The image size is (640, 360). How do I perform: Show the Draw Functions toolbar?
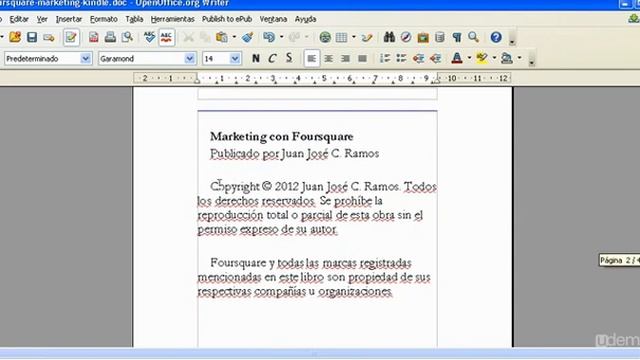pyautogui.click(x=367, y=37)
